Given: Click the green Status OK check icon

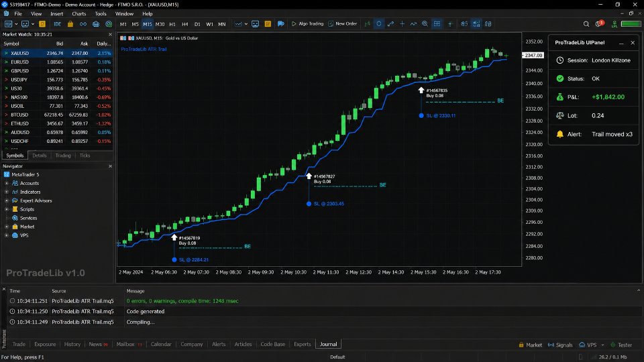Looking at the screenshot, I should pyautogui.click(x=559, y=78).
